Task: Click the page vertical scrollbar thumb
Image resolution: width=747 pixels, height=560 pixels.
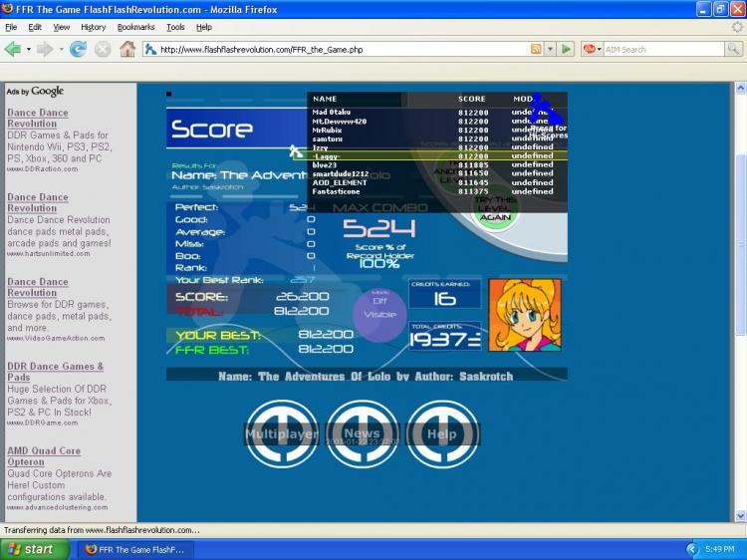Action: tap(740, 244)
